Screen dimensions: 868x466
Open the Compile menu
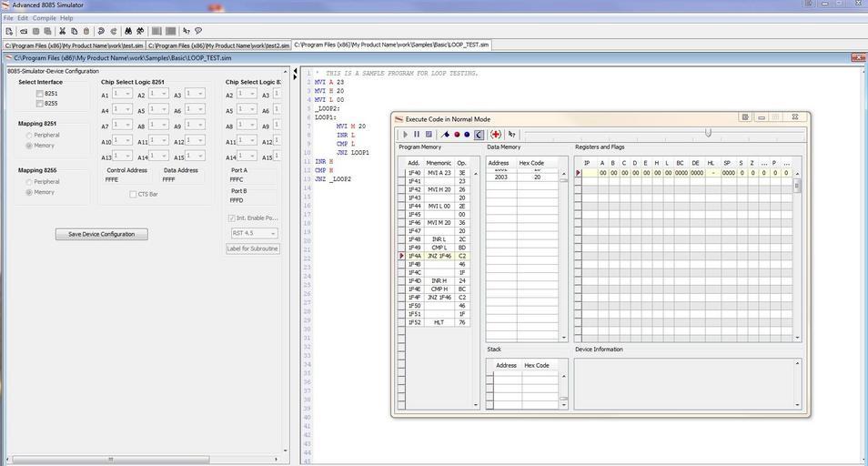coord(44,18)
